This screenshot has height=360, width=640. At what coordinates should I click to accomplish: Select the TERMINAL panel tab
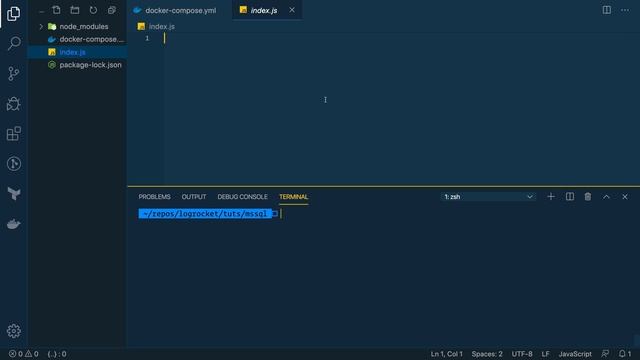[293, 197]
